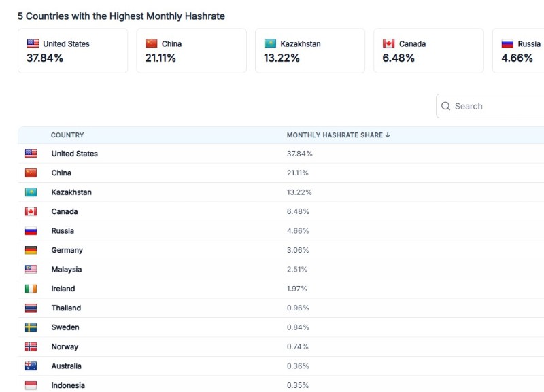Click the Thailand flag in the table
Screen dimensions: 544x392
pyautogui.click(x=31, y=308)
